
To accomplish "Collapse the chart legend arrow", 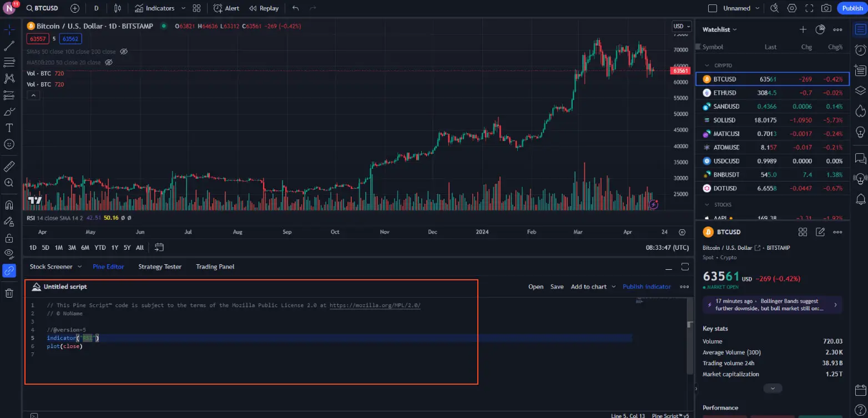I will [33, 95].
